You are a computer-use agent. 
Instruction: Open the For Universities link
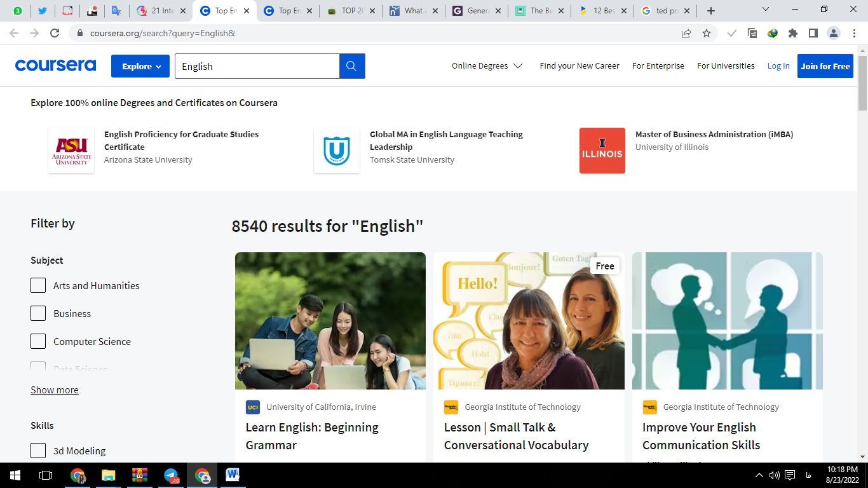(x=726, y=65)
